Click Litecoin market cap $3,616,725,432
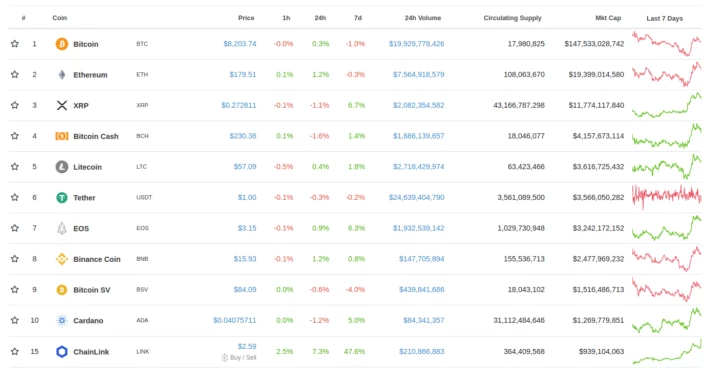The height and width of the screenshot is (371, 710). pos(598,167)
